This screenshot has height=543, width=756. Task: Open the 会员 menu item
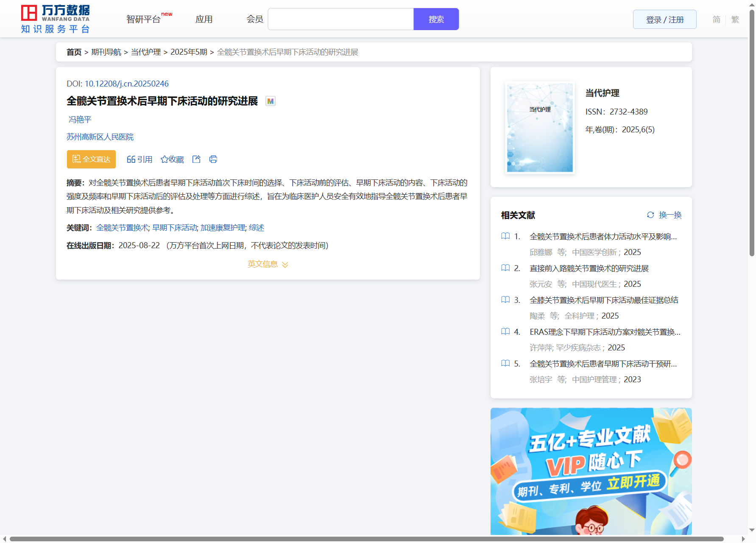point(255,20)
